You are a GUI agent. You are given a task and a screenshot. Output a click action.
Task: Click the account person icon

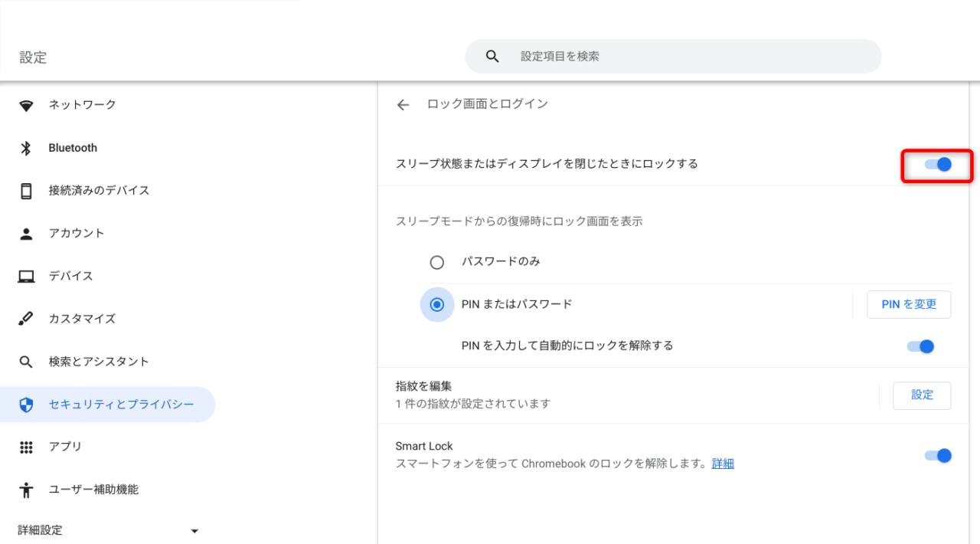[x=27, y=234]
